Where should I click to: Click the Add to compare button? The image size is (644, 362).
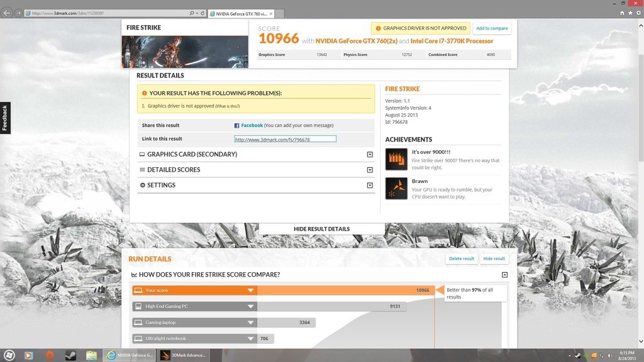tap(492, 28)
